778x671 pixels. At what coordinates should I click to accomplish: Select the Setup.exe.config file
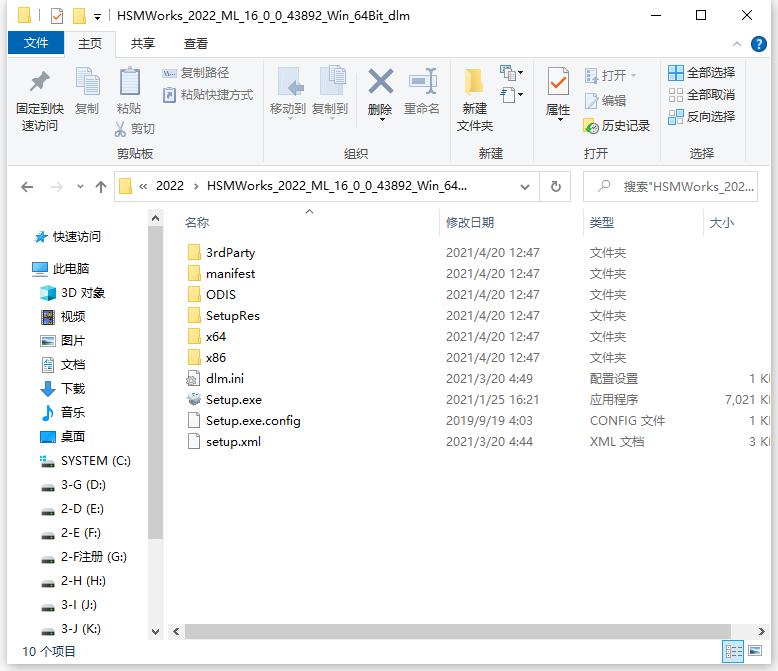244,421
